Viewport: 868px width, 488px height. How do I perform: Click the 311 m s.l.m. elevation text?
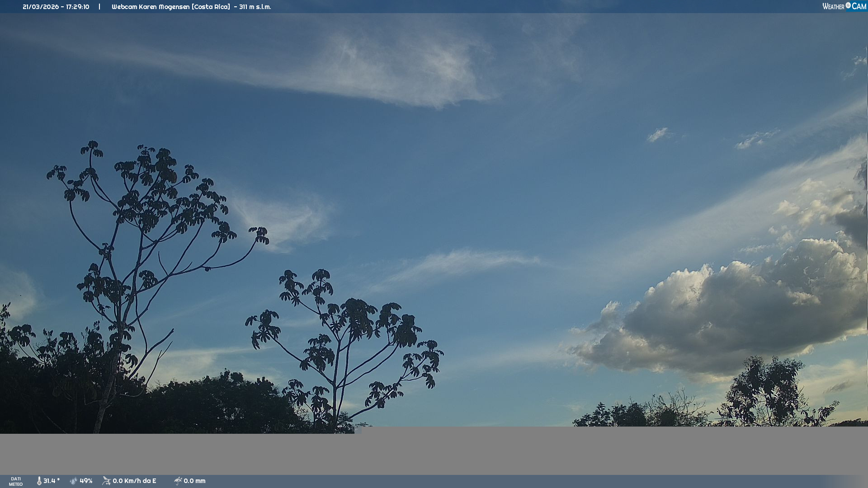click(255, 7)
